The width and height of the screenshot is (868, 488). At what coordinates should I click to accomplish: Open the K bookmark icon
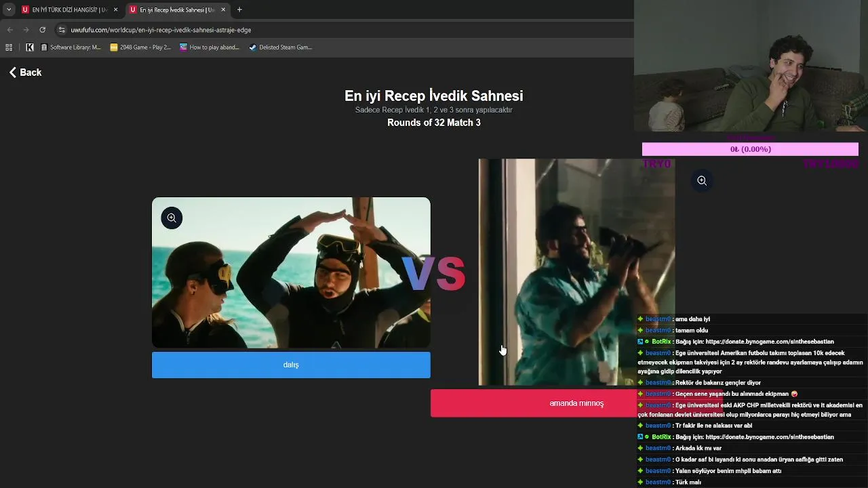(30, 47)
